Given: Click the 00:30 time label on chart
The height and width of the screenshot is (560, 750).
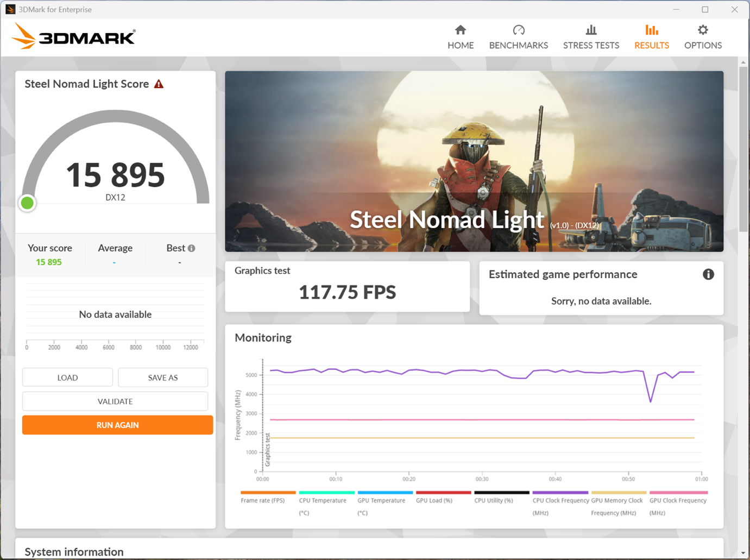Looking at the screenshot, I should (x=482, y=479).
